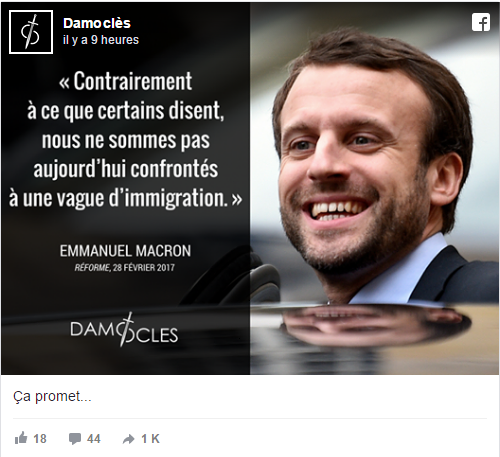Open the Damoclès page avatar logo
The width and height of the screenshot is (500, 457).
(x=31, y=32)
